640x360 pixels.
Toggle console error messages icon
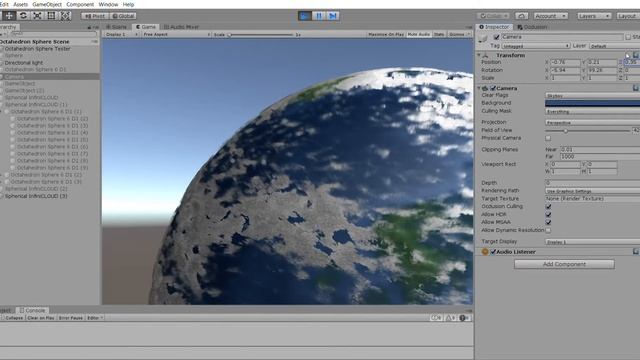464,318
